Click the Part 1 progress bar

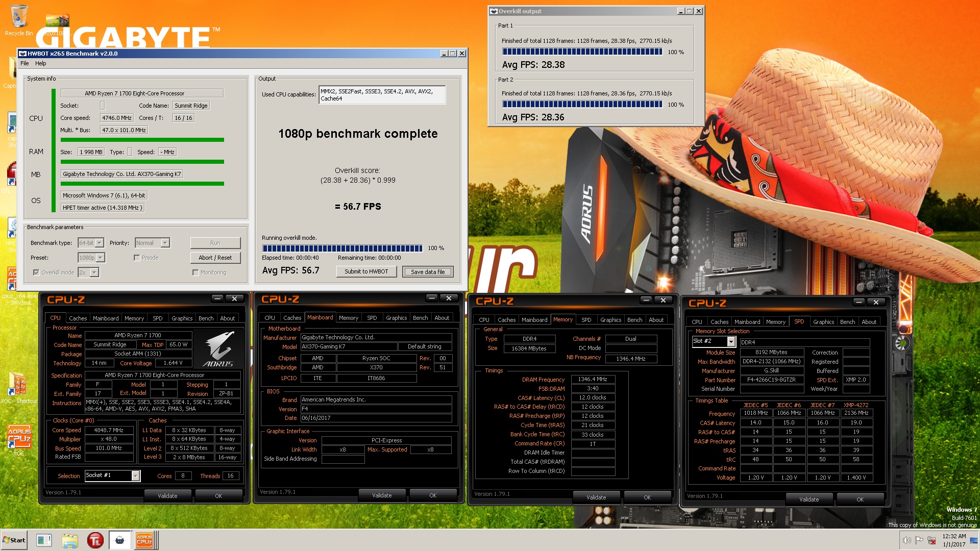click(x=582, y=52)
